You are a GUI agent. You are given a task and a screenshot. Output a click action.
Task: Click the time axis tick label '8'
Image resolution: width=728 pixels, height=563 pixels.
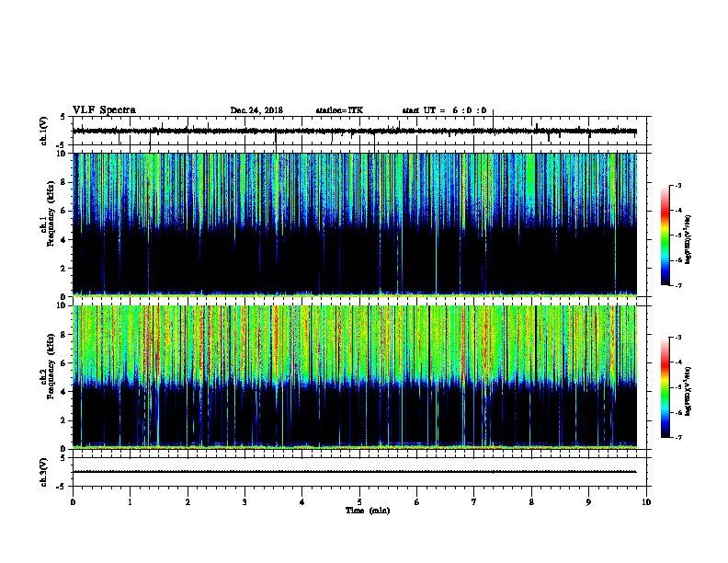[x=531, y=502]
